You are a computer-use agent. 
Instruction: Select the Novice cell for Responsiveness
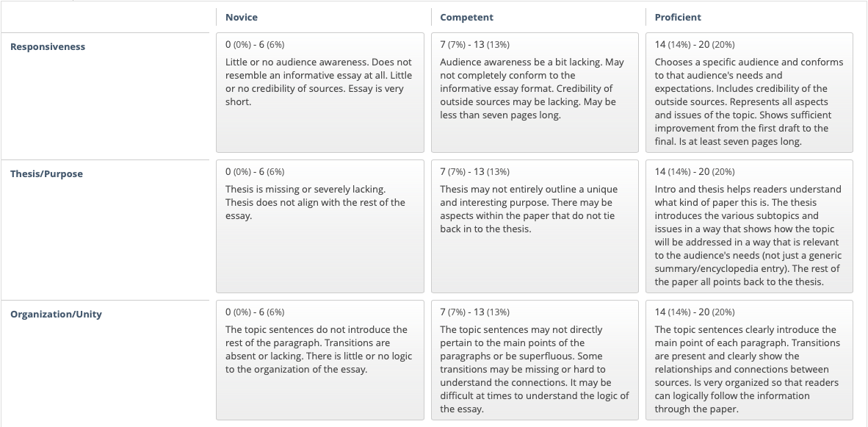(320, 93)
